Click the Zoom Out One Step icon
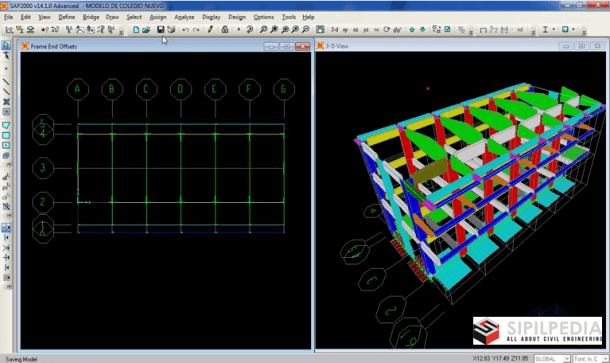Image resolution: width=610 pixels, height=363 pixels. (x=306, y=30)
